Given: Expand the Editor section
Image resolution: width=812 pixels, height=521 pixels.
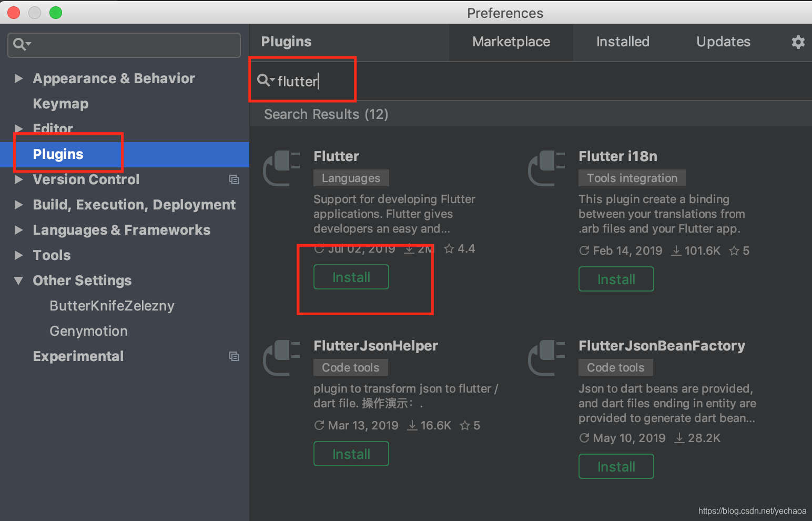Looking at the screenshot, I should 19,128.
